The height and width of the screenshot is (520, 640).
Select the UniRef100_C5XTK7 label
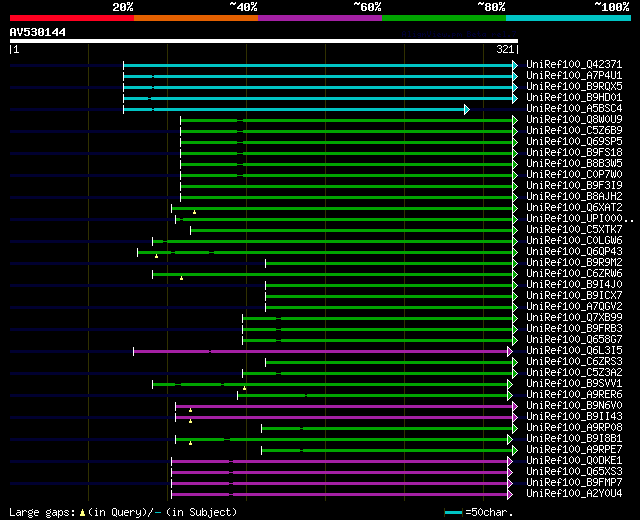[574, 230]
